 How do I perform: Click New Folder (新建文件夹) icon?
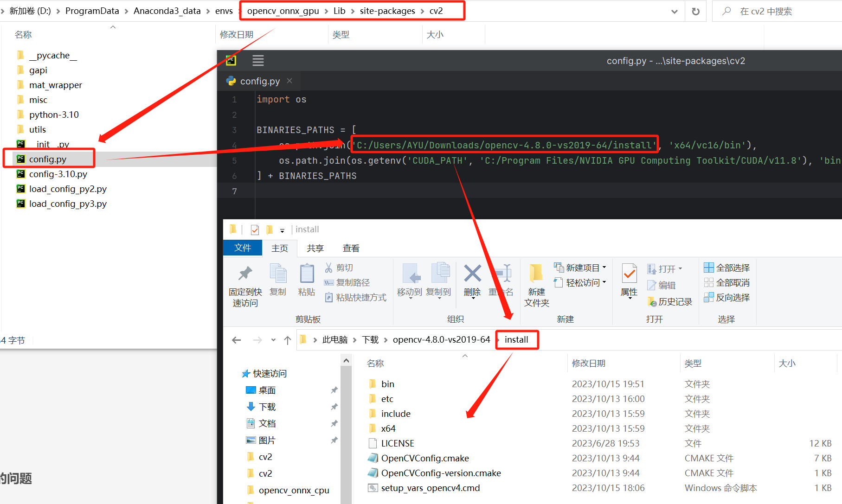536,274
